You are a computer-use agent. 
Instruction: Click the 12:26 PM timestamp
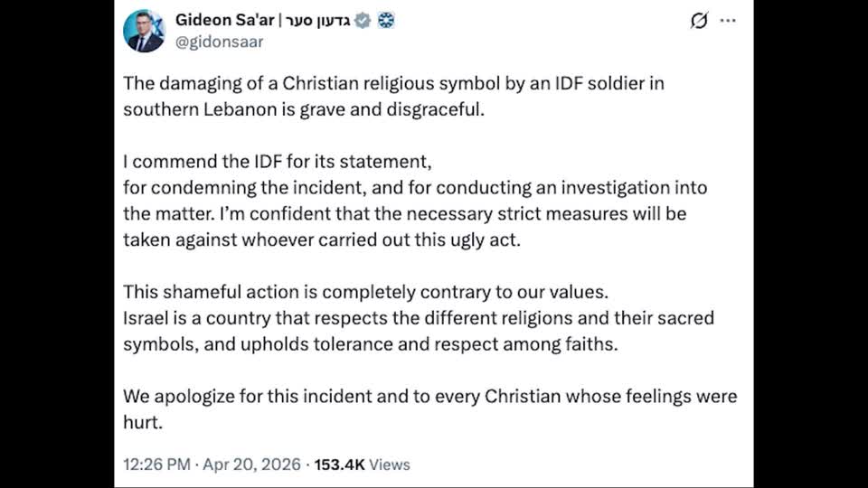tap(156, 465)
